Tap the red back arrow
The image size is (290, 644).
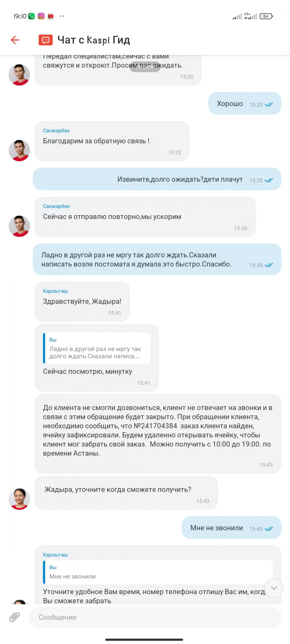coord(15,40)
